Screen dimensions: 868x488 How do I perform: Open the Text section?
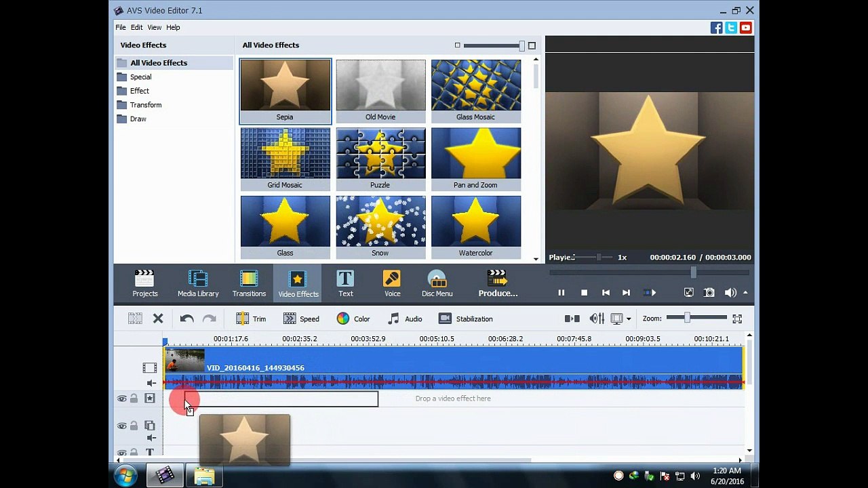coord(346,283)
